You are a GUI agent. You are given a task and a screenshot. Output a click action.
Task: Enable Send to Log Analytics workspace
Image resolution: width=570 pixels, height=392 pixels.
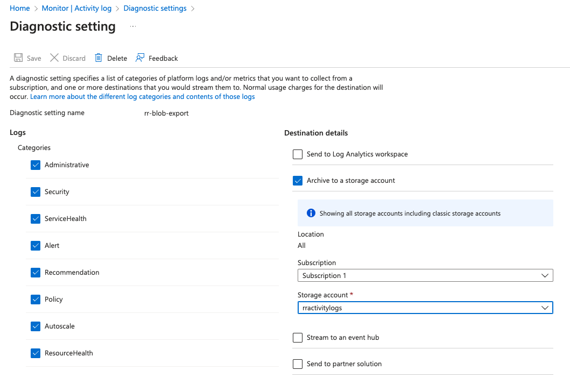(298, 154)
